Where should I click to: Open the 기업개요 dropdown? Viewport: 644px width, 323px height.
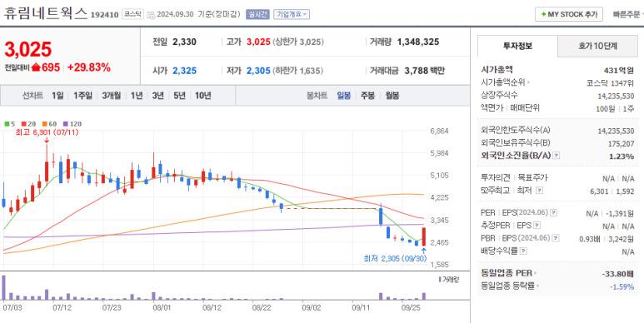point(292,14)
